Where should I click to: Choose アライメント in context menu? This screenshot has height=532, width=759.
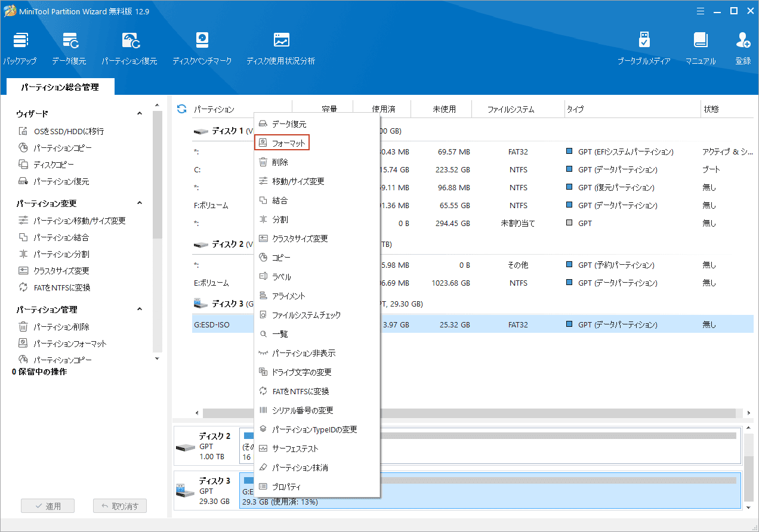coord(317,296)
